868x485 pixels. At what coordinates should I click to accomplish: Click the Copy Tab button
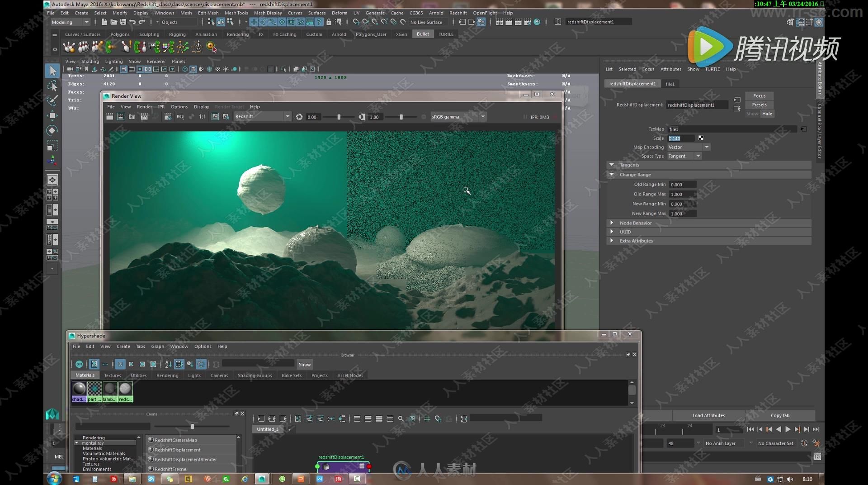tap(780, 416)
